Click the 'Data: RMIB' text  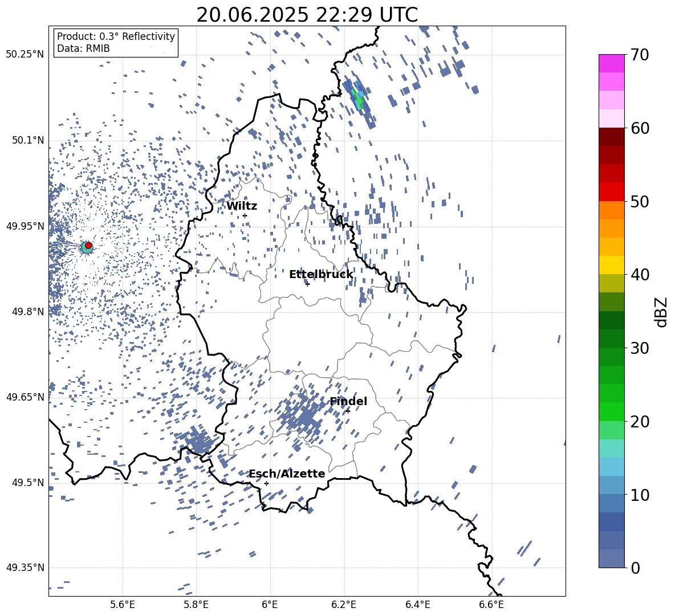[83, 48]
